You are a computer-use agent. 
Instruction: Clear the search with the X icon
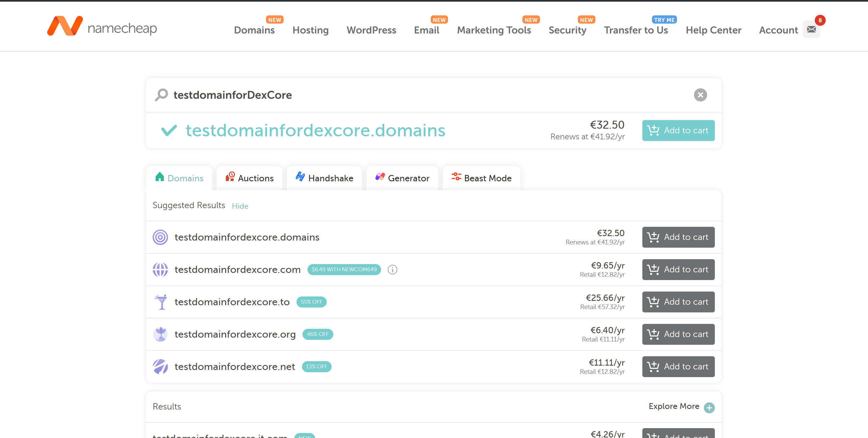[700, 95]
